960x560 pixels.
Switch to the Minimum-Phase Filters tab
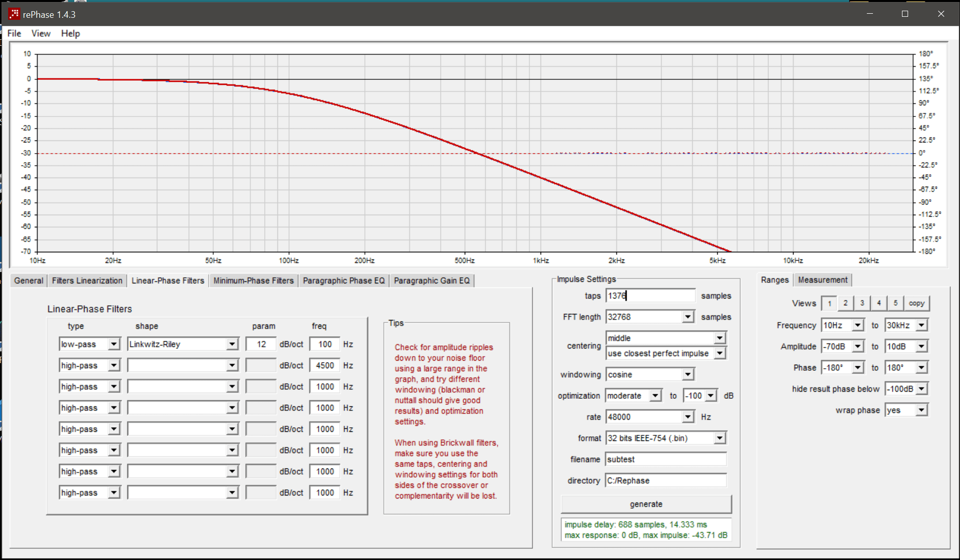(253, 281)
